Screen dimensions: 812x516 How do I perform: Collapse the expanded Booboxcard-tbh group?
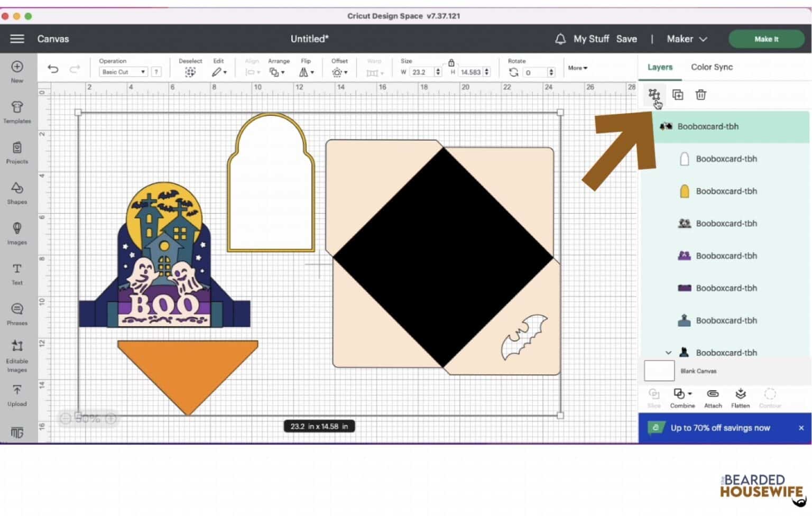coord(668,352)
